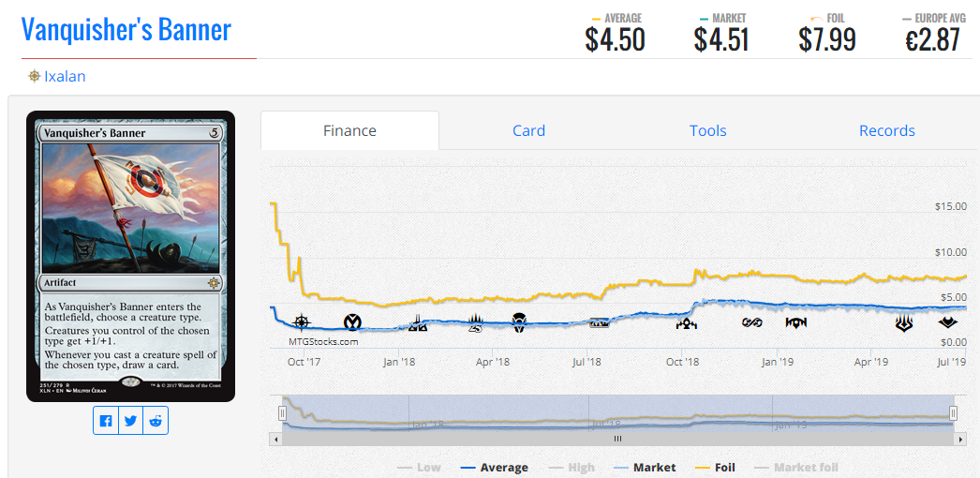Click the Ixalan set symbol beside the set name
The image size is (980, 478).
pyautogui.click(x=35, y=76)
